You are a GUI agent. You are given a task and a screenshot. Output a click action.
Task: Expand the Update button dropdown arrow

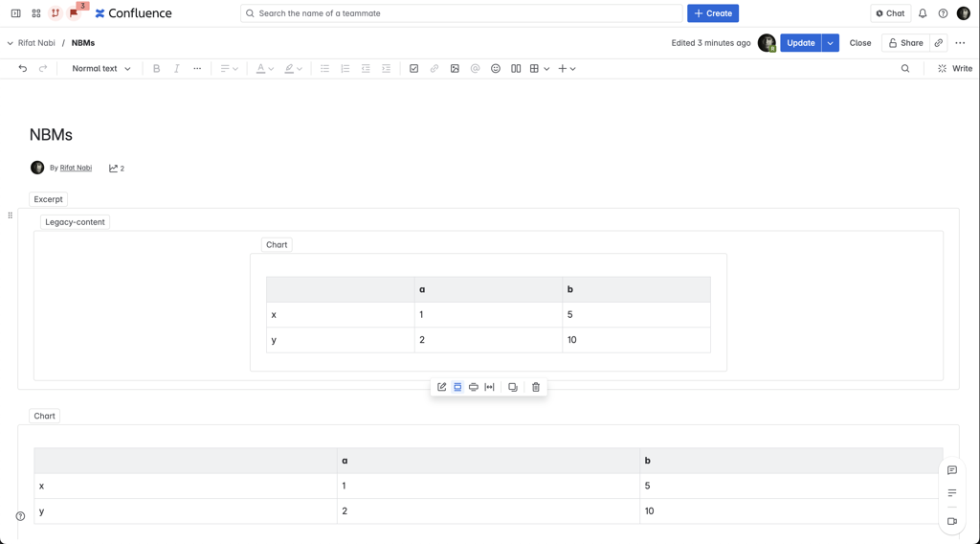(830, 43)
